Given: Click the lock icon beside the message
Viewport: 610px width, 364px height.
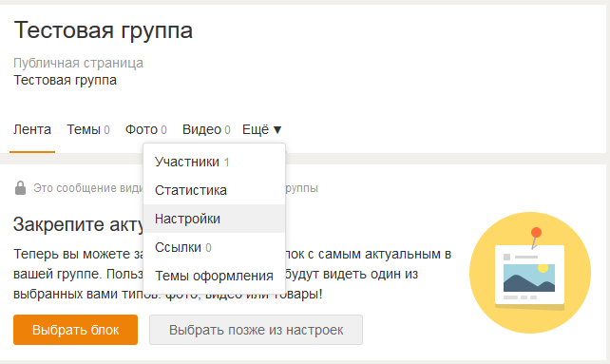Looking at the screenshot, I should click(20, 188).
